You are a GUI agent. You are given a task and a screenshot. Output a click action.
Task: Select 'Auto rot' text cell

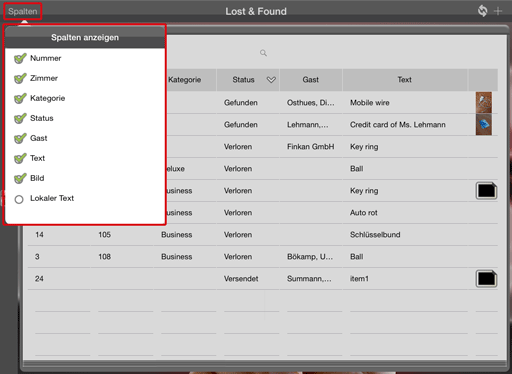[x=364, y=213]
